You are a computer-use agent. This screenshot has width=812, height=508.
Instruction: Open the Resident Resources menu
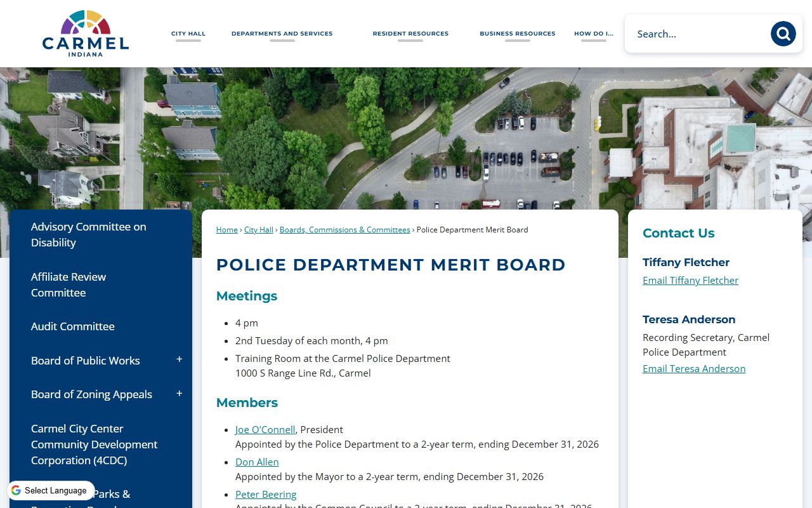(410, 34)
